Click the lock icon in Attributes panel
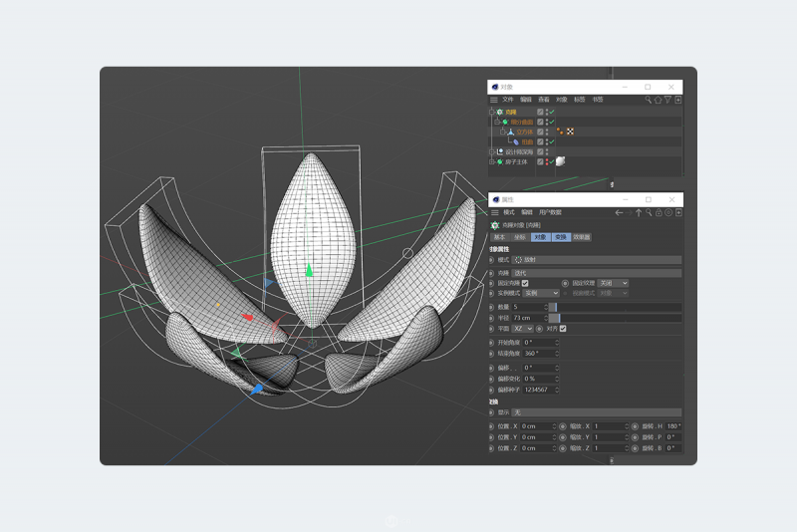This screenshot has height=532, width=797. coord(659,212)
